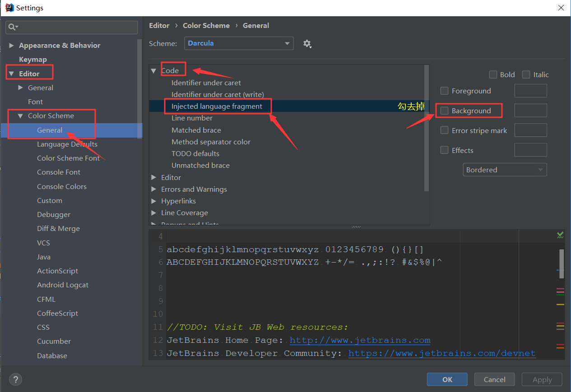This screenshot has height=392, width=571.
Task: Open CFML color scheme page
Action: pos(46,300)
